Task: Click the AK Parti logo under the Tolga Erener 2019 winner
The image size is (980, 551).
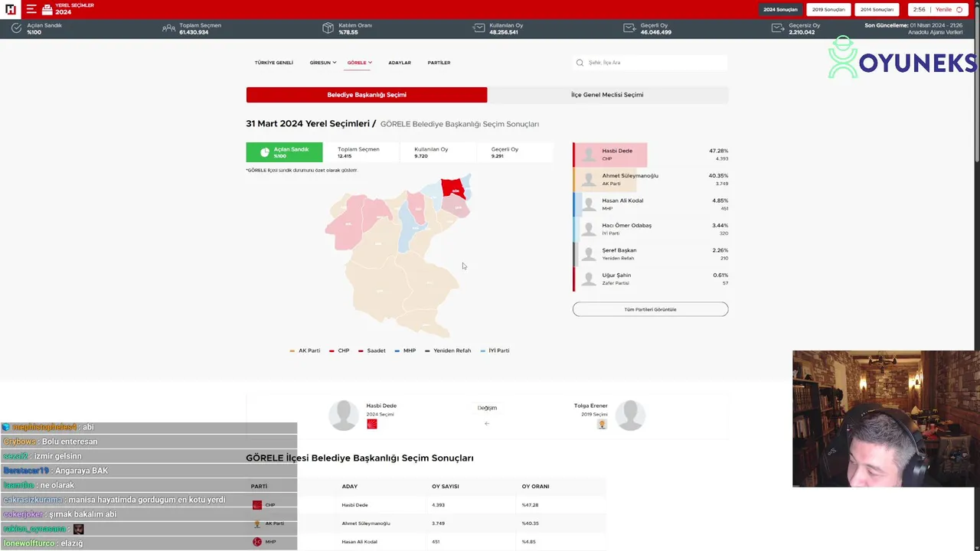Action: coord(602,424)
